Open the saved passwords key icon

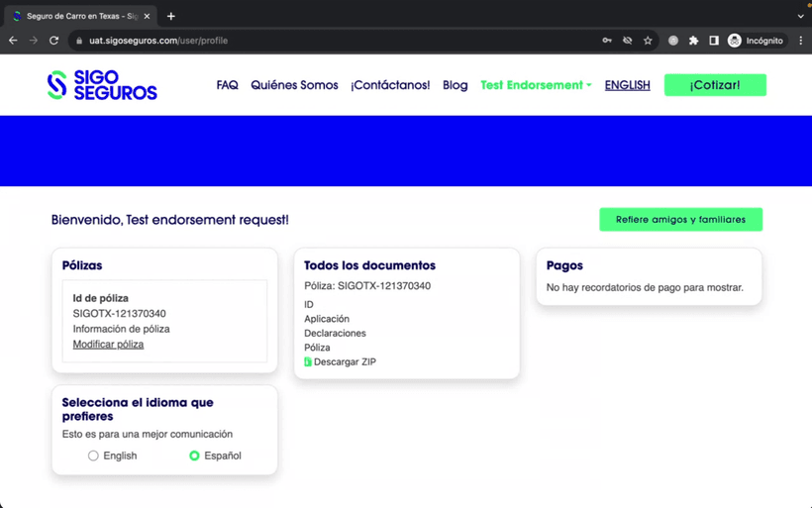click(x=607, y=41)
